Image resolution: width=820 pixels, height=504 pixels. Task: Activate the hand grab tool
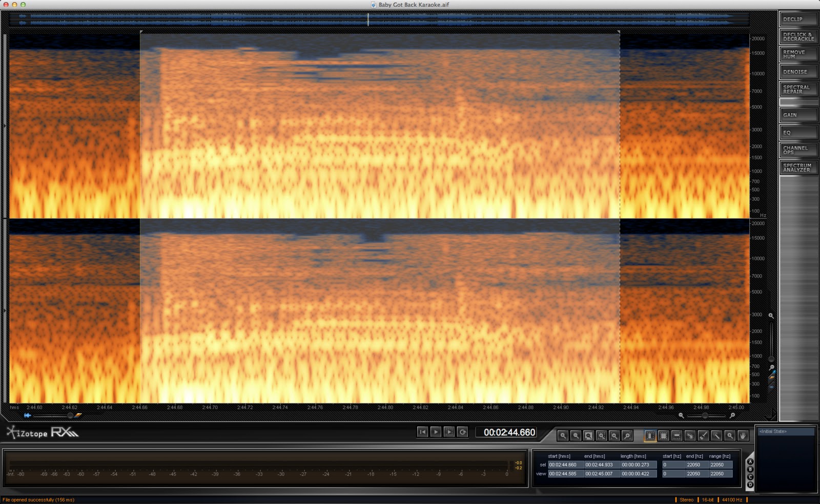click(743, 435)
